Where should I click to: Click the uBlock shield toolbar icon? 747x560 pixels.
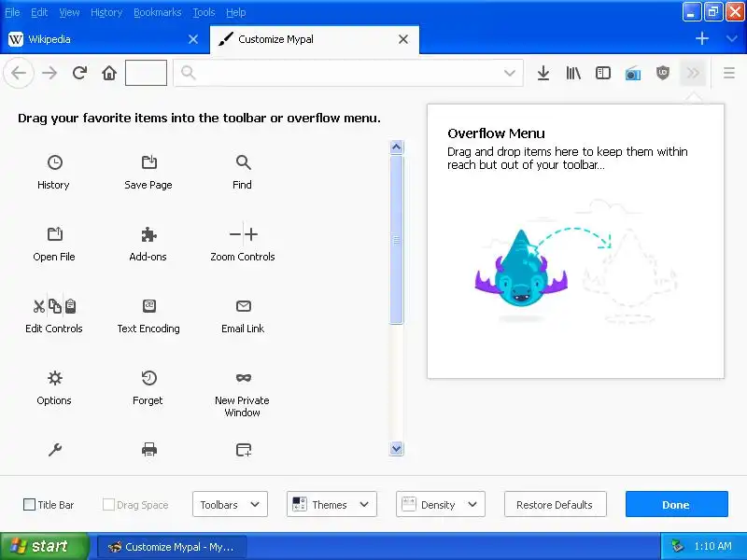point(663,73)
